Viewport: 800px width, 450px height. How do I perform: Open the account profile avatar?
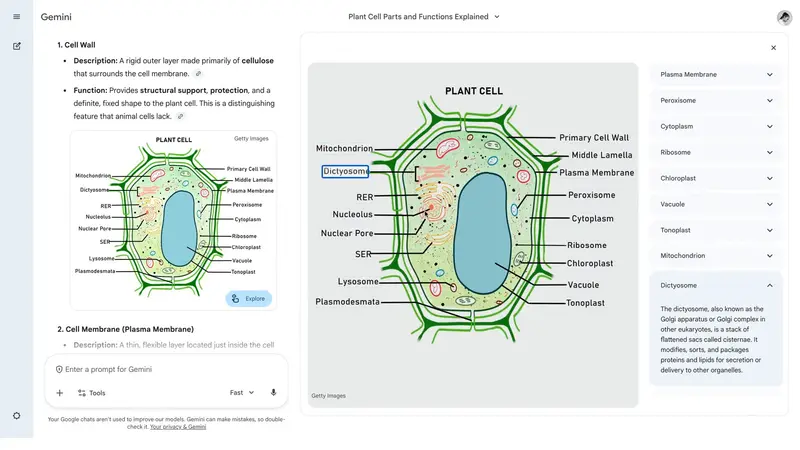click(x=784, y=17)
